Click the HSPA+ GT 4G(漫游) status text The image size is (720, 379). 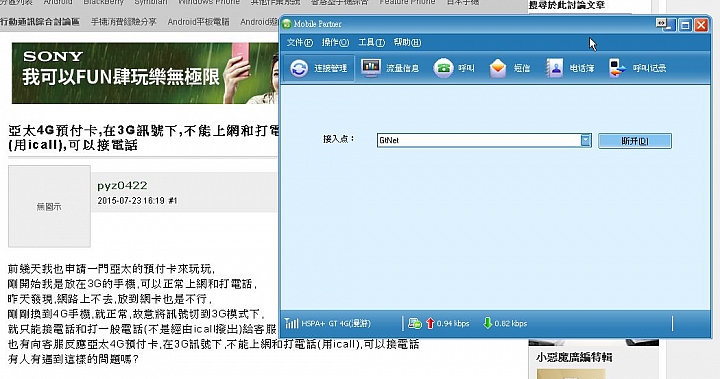(x=336, y=323)
